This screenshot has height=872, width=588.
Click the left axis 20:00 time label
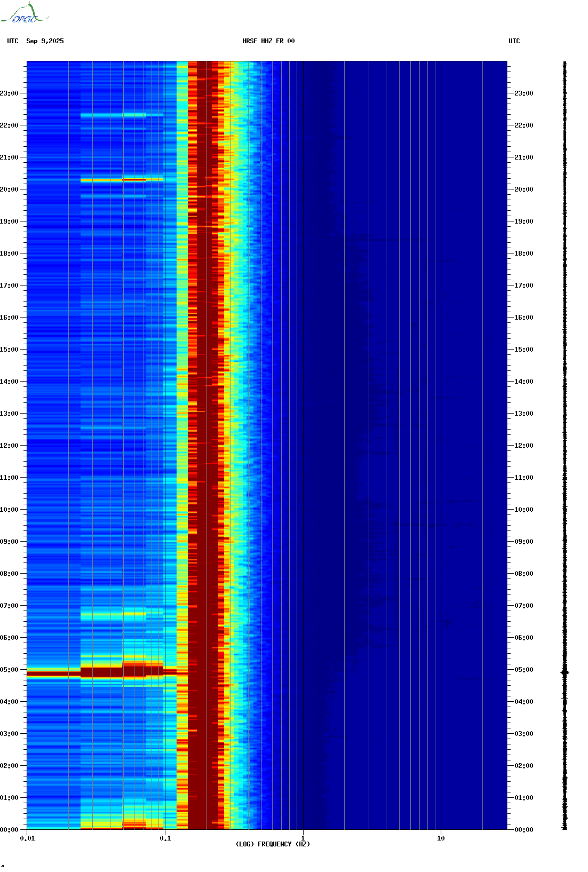click(9, 189)
